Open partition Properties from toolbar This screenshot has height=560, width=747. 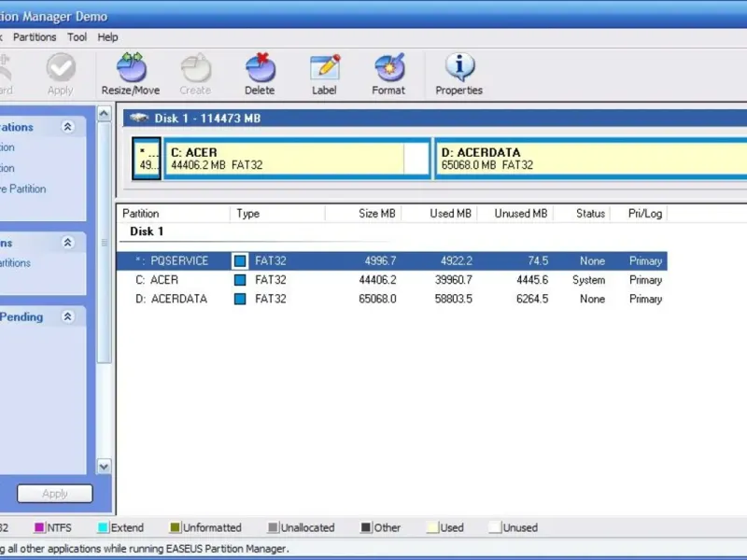(458, 74)
